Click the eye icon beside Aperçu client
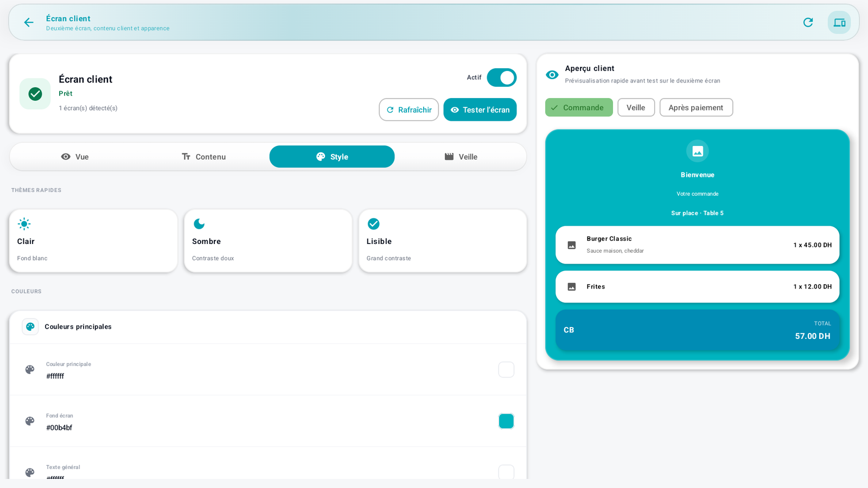This screenshot has width=868, height=488. 552,75
